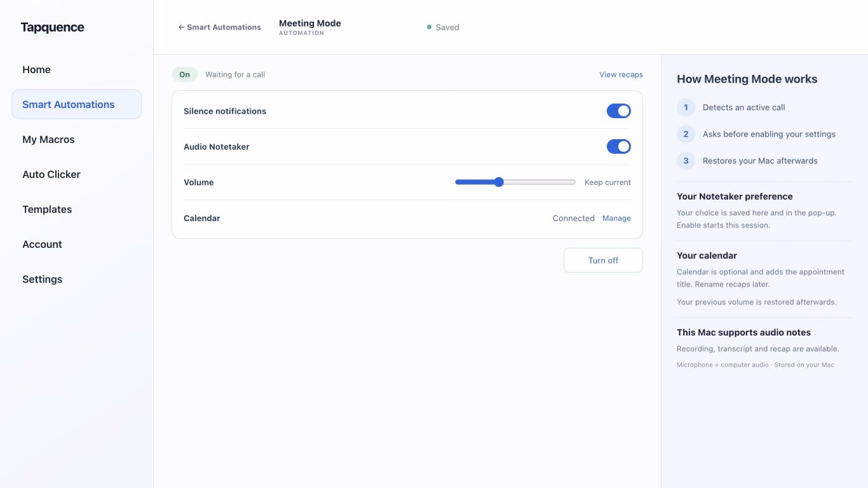Viewport: 868px width, 488px height.
Task: Click the Tapquence logo
Action: (52, 27)
